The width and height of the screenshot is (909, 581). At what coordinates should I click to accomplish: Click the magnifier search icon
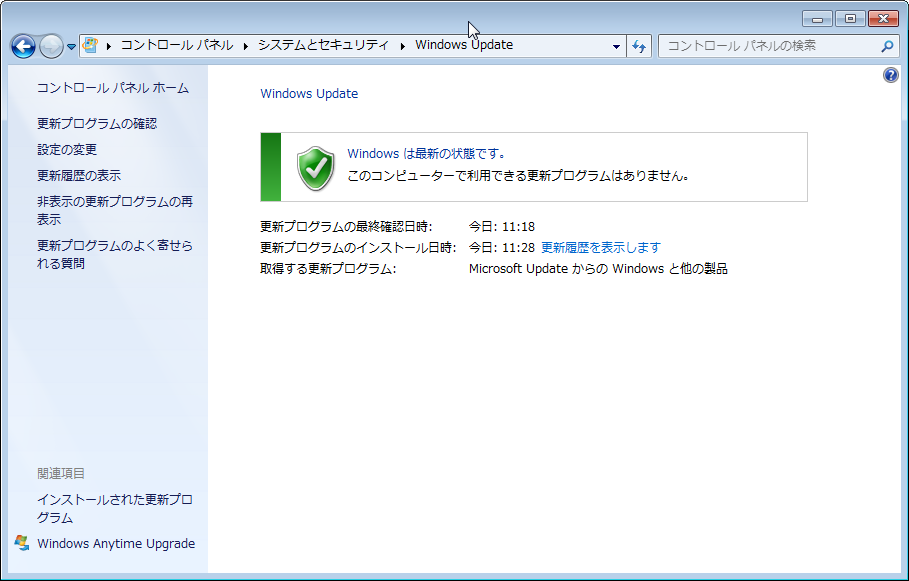tap(887, 46)
